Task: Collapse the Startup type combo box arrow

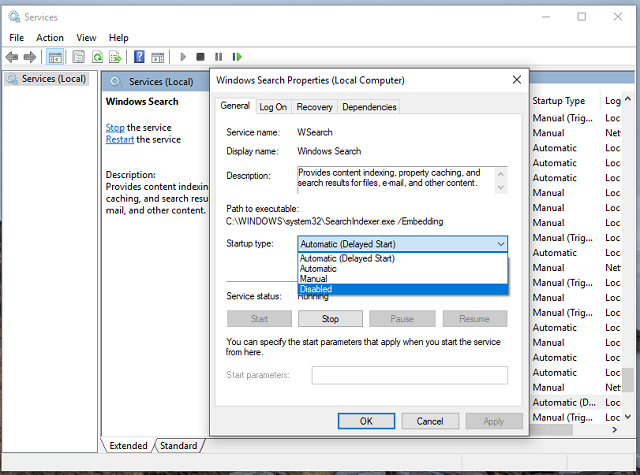Action: pos(501,244)
